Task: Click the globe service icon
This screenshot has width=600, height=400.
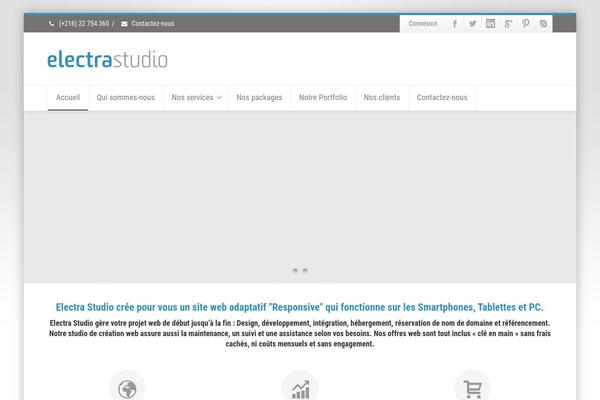Action: point(127,389)
